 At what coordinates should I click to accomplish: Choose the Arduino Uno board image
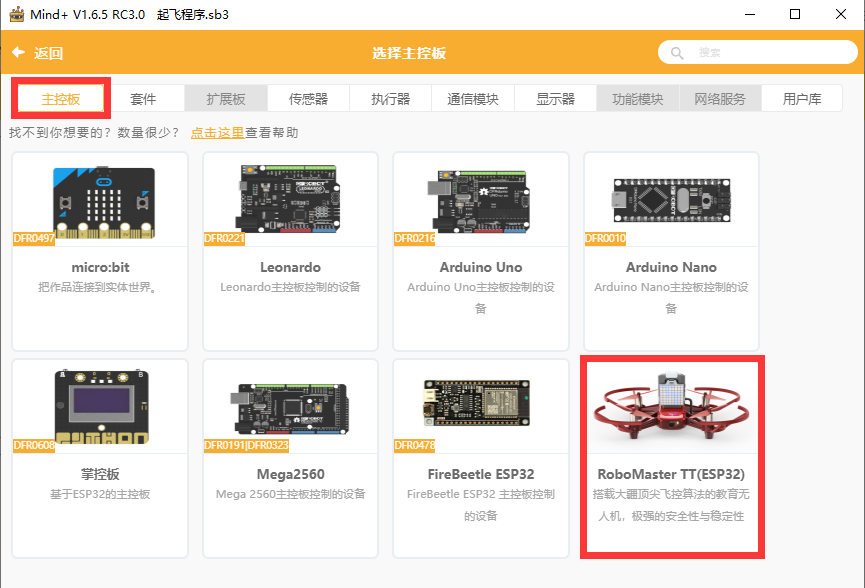478,201
